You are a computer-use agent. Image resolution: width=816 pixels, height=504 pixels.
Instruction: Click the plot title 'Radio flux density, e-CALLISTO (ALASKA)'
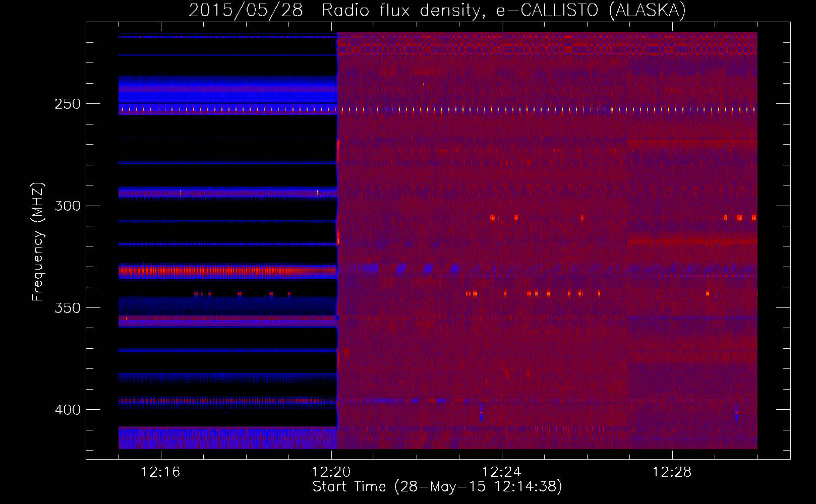503,11
